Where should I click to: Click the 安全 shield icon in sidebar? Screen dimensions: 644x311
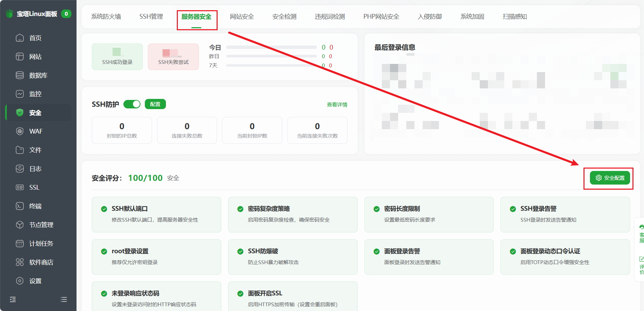(x=20, y=113)
